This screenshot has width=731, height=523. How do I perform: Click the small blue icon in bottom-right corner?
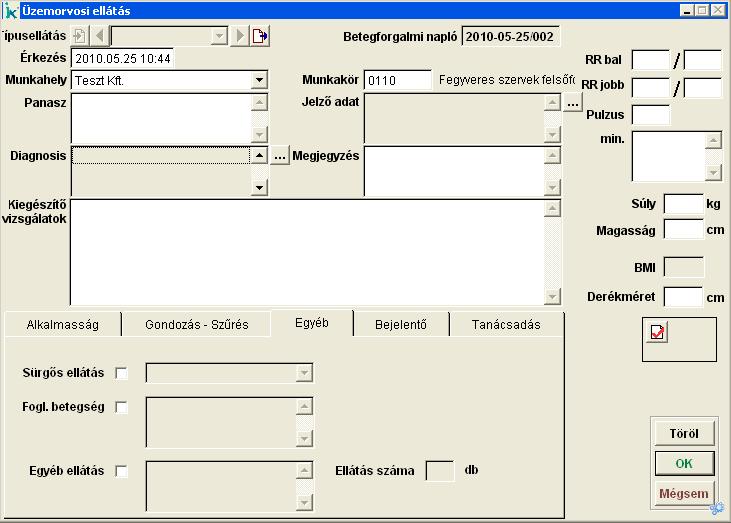tap(717, 509)
